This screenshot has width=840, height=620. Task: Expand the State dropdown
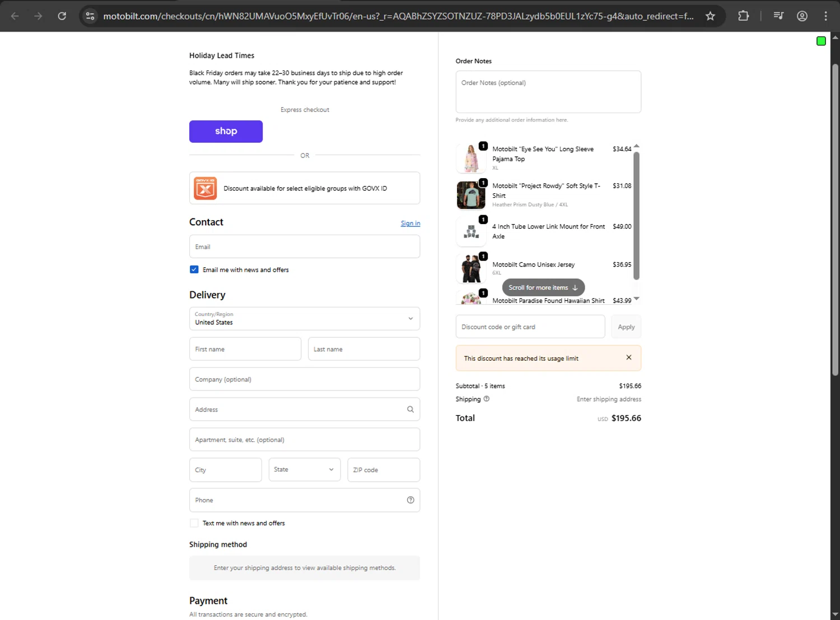click(304, 470)
